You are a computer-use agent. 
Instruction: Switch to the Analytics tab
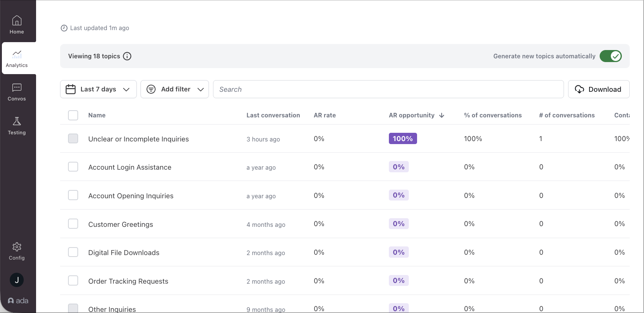(17, 58)
